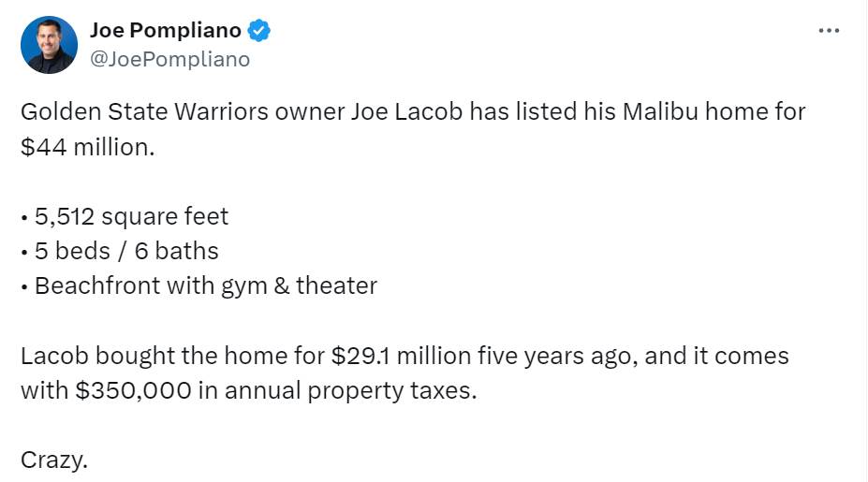Viewport: 868px width, 482px height.
Task: Open Joe Pompliano's profile avatar photo
Action: click(x=49, y=45)
